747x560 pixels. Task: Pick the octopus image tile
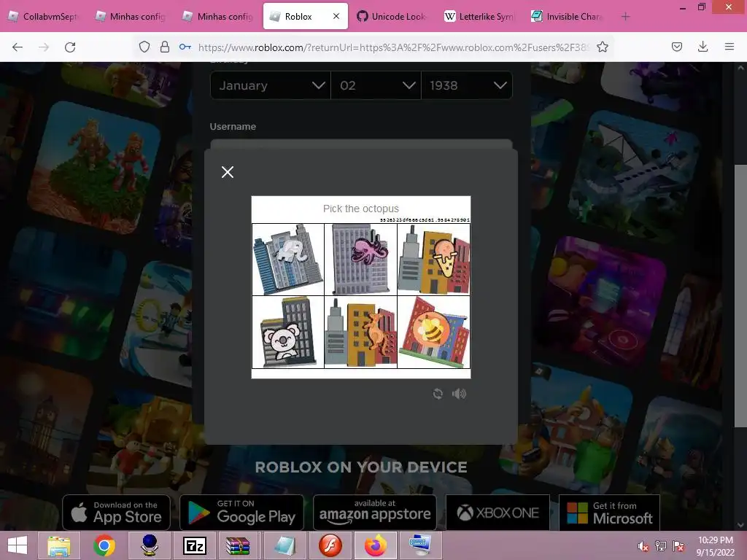[360, 260]
